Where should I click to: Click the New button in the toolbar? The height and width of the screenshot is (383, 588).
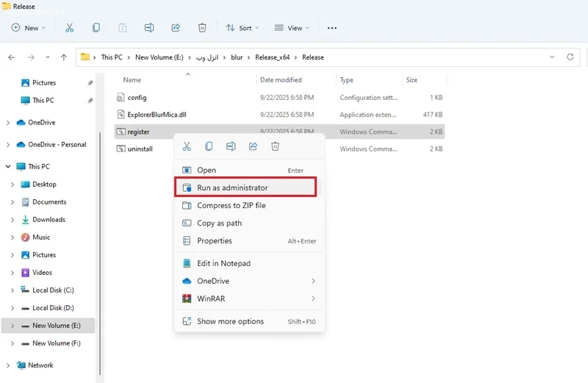coord(29,28)
